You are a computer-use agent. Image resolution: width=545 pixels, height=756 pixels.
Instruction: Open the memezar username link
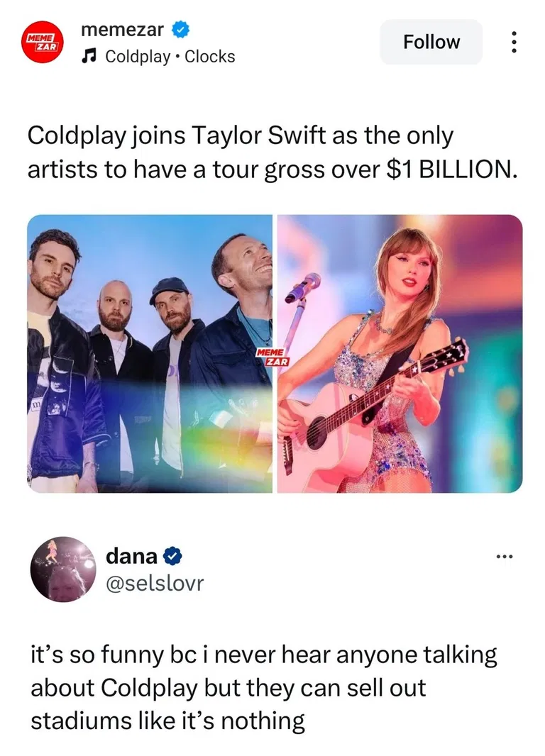pos(123,30)
